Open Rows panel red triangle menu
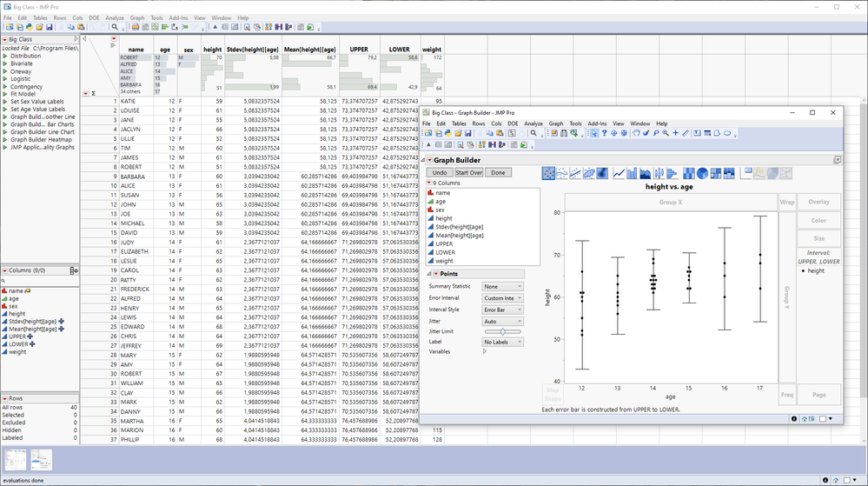The width and height of the screenshot is (868, 486). (x=4, y=398)
